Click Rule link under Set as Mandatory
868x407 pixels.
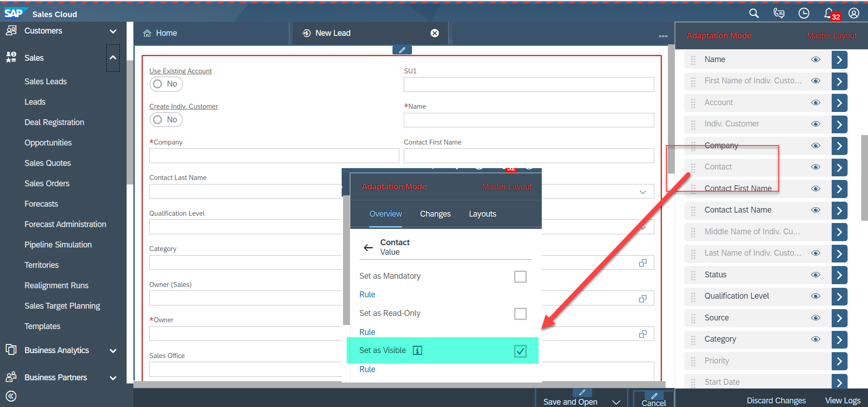point(367,295)
